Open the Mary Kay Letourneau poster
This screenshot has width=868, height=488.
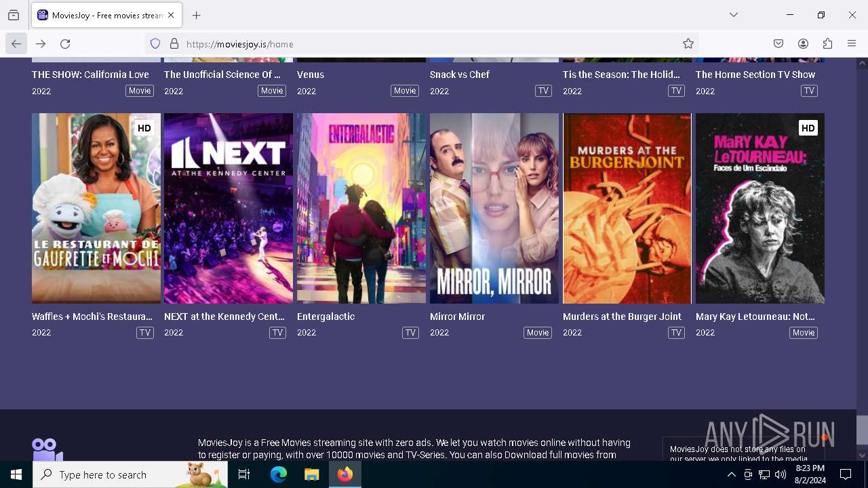760,208
